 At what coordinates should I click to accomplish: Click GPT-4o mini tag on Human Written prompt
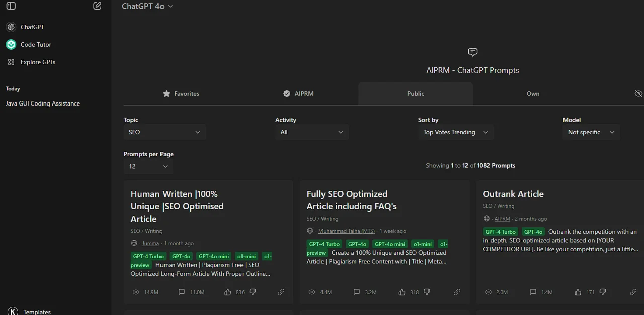(214, 256)
